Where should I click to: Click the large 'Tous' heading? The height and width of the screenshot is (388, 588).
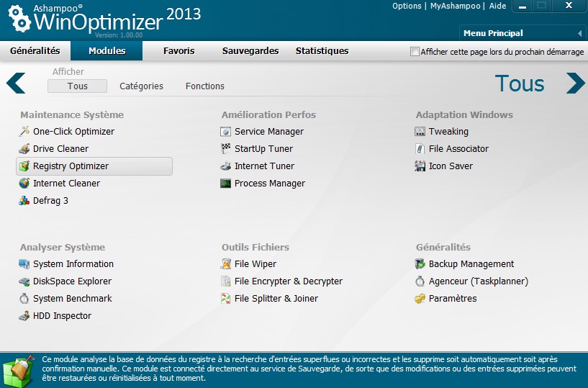520,84
